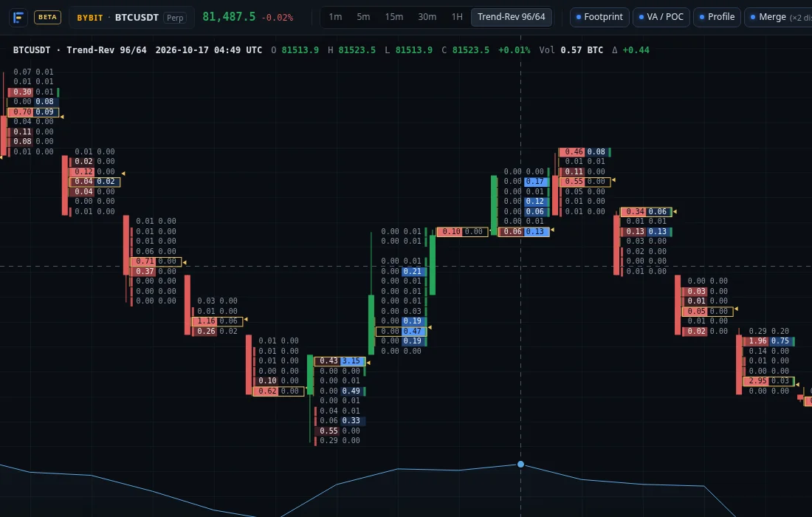Click the 0.12 0.00 footprint cell
Viewport: 812px width, 517px height.
point(94,172)
